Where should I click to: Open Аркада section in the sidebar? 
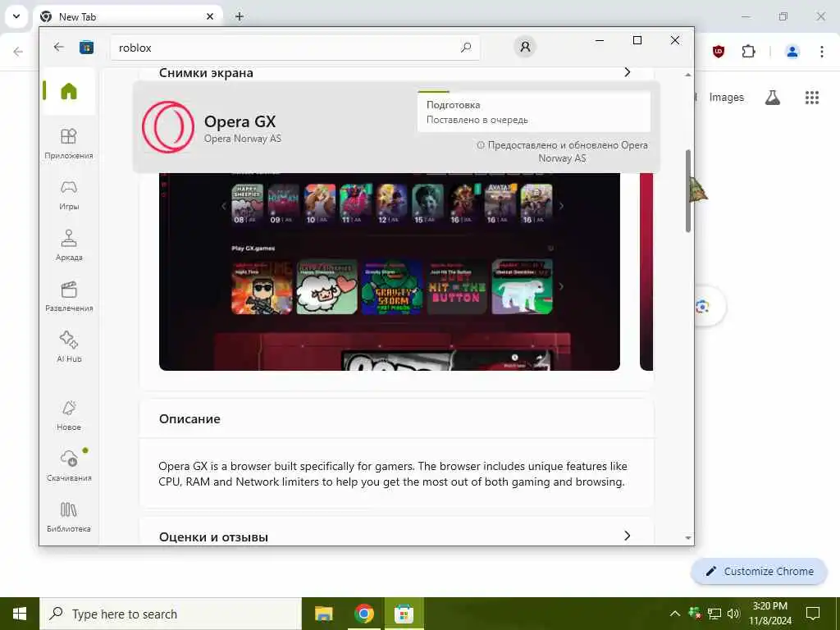point(69,245)
